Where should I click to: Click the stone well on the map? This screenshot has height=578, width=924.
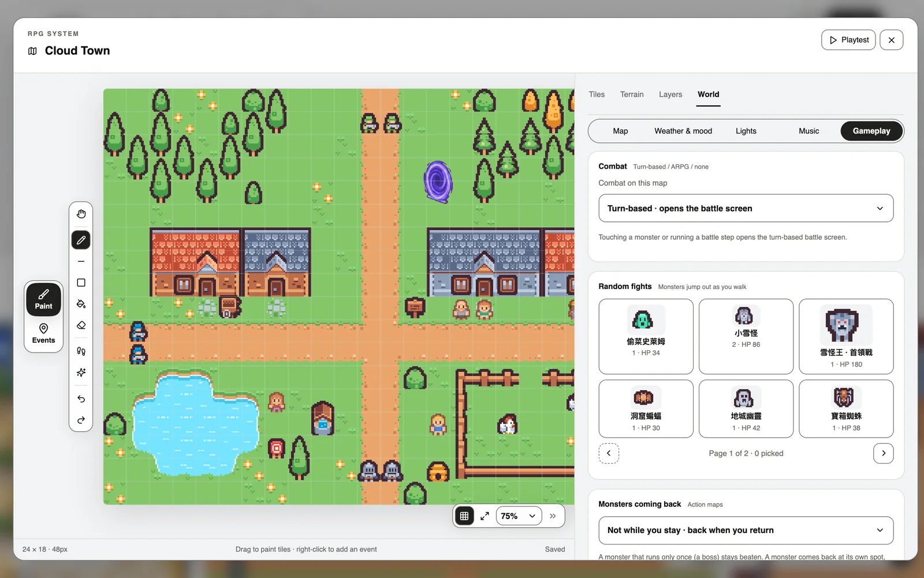tap(323, 419)
